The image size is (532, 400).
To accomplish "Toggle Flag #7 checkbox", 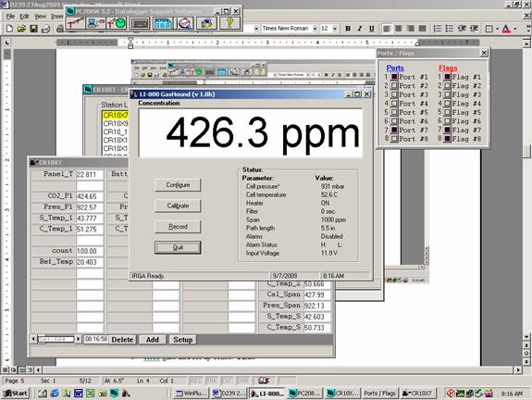I will pyautogui.click(x=448, y=130).
